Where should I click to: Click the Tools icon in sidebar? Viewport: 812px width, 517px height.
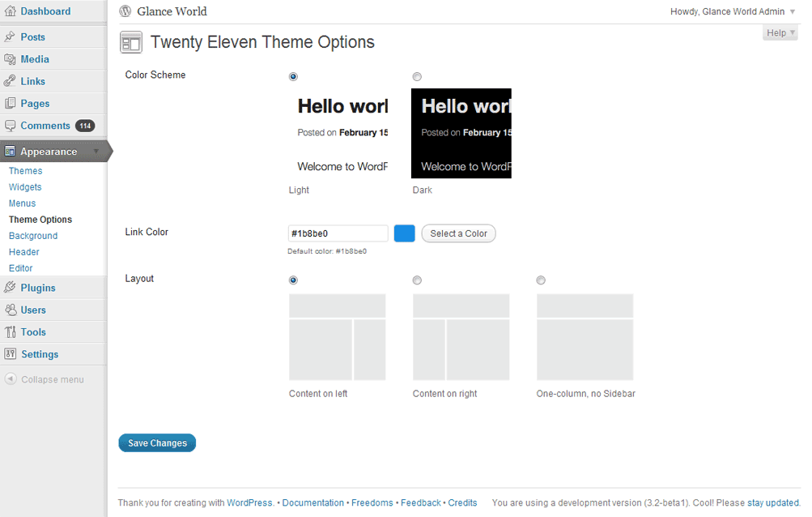pyautogui.click(x=10, y=332)
